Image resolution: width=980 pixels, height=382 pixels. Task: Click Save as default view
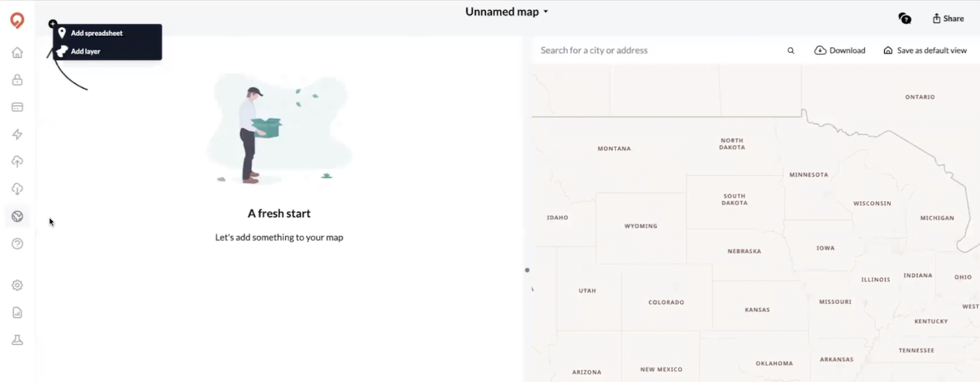coord(925,51)
